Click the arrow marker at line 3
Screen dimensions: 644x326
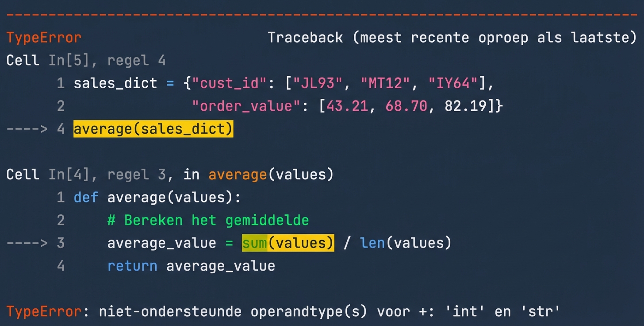coord(27,243)
